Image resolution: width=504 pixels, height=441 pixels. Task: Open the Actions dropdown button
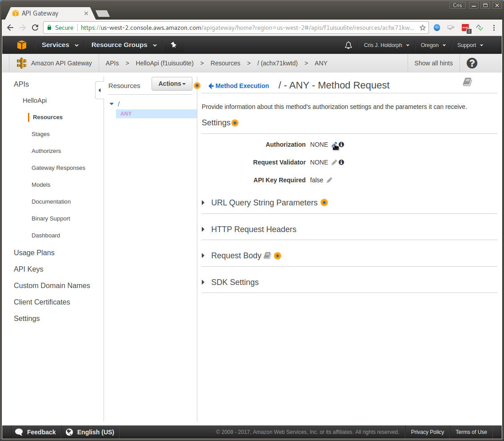click(x=172, y=84)
